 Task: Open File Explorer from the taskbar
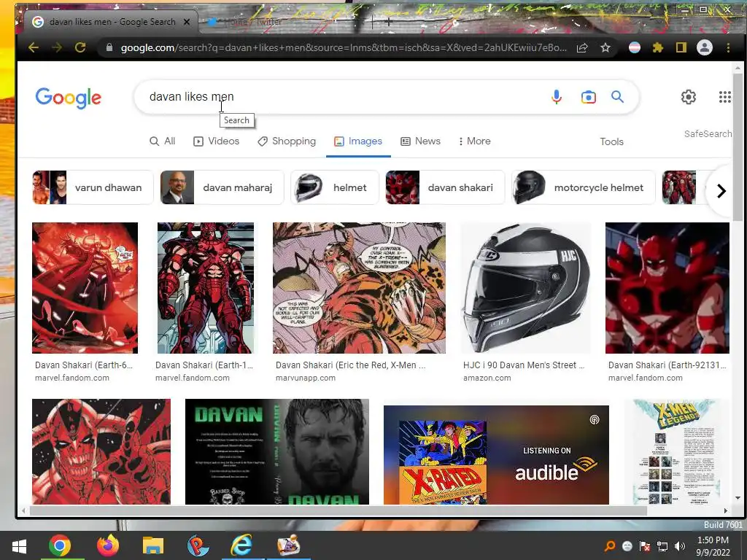(153, 545)
